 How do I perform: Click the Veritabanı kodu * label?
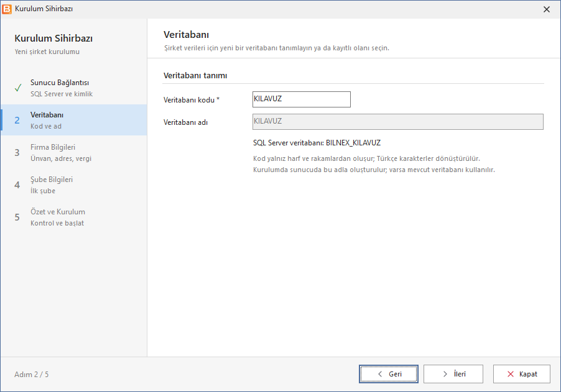pyautogui.click(x=192, y=100)
